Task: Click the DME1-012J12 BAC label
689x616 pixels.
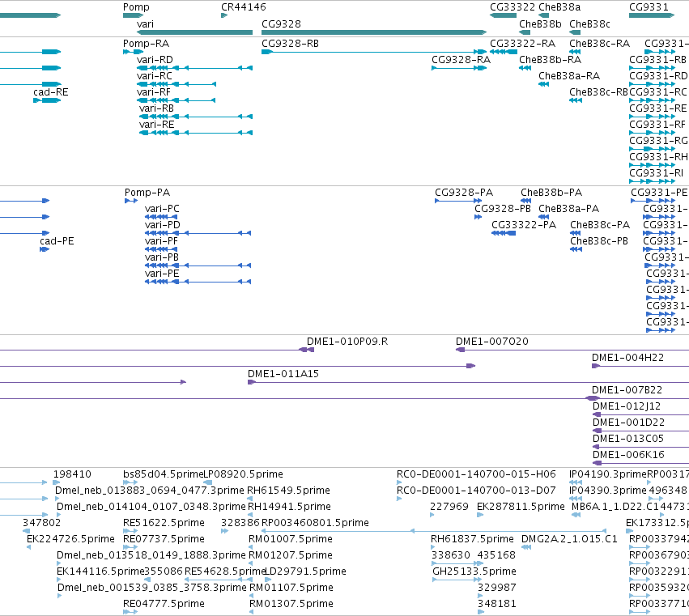Action: click(x=627, y=406)
